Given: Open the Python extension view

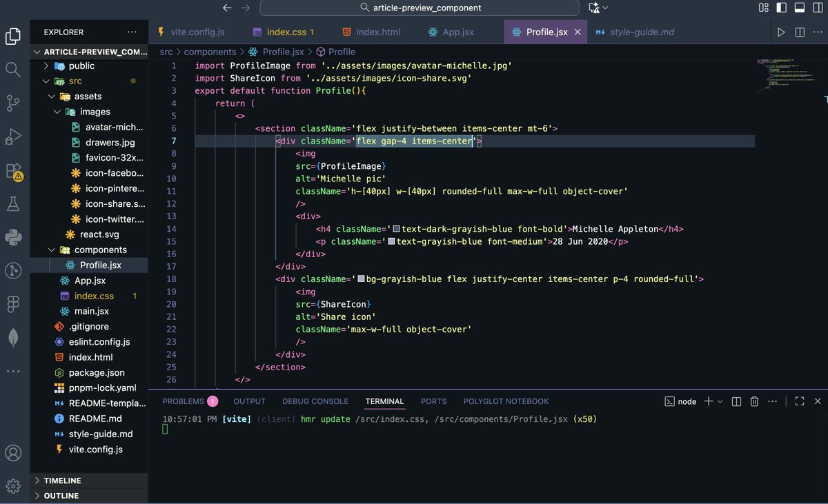Looking at the screenshot, I should 12,238.
